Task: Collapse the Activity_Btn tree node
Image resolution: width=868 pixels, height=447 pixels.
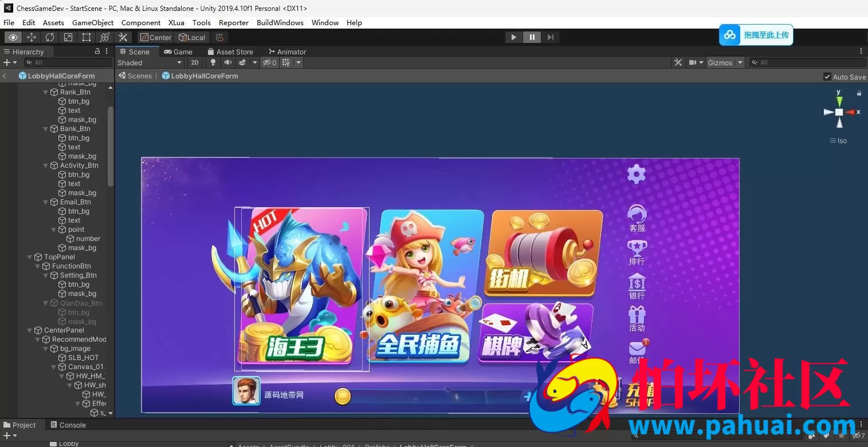Action: click(46, 165)
